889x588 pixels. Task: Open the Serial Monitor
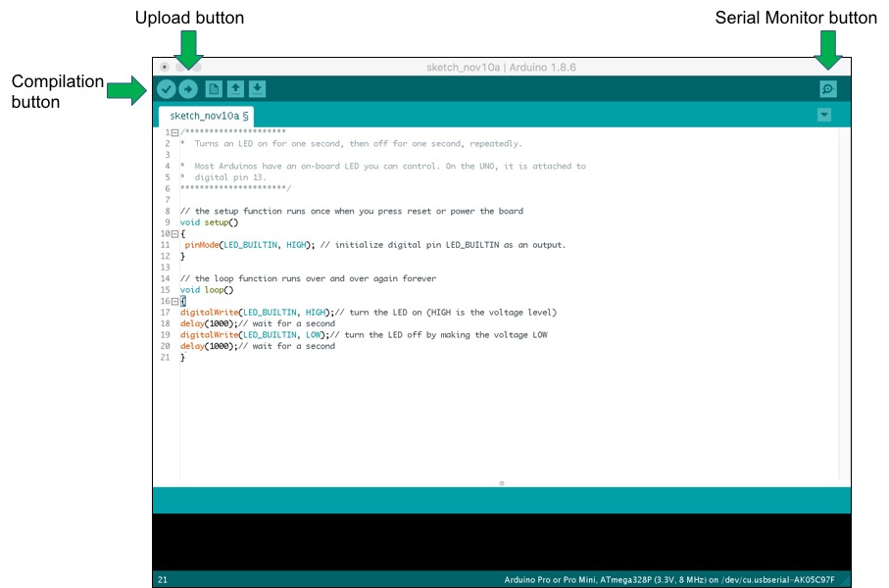coord(828,88)
